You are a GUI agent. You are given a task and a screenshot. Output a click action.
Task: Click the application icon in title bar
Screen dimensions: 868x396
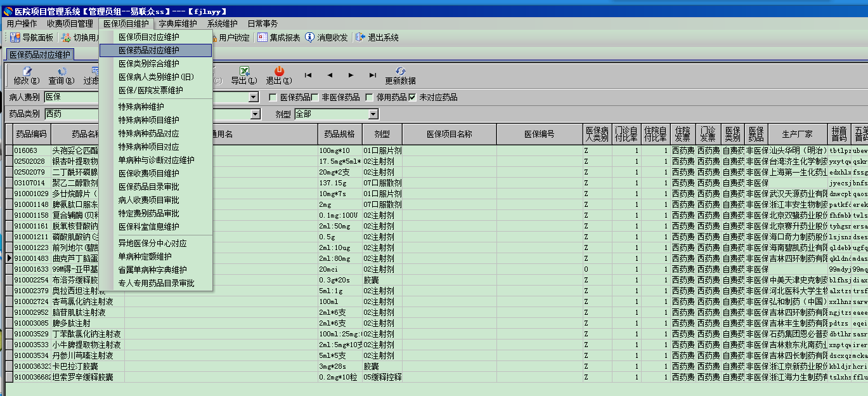8,11
